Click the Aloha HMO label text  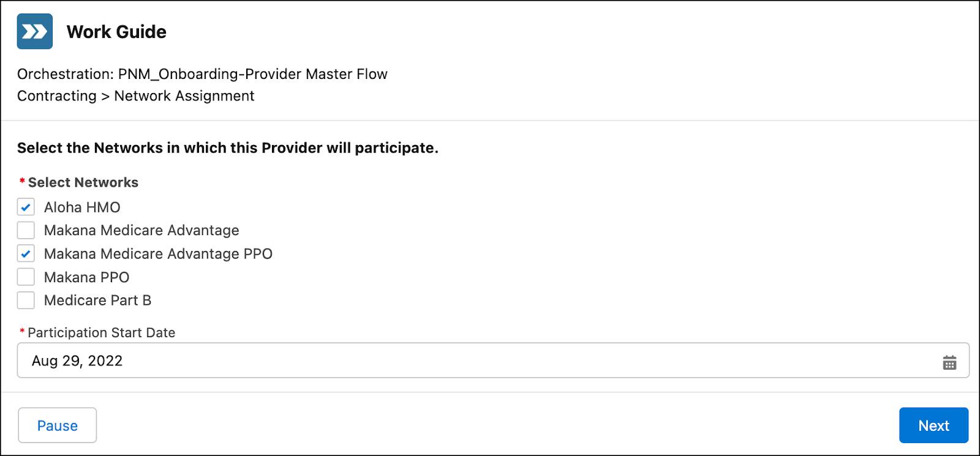(x=82, y=207)
